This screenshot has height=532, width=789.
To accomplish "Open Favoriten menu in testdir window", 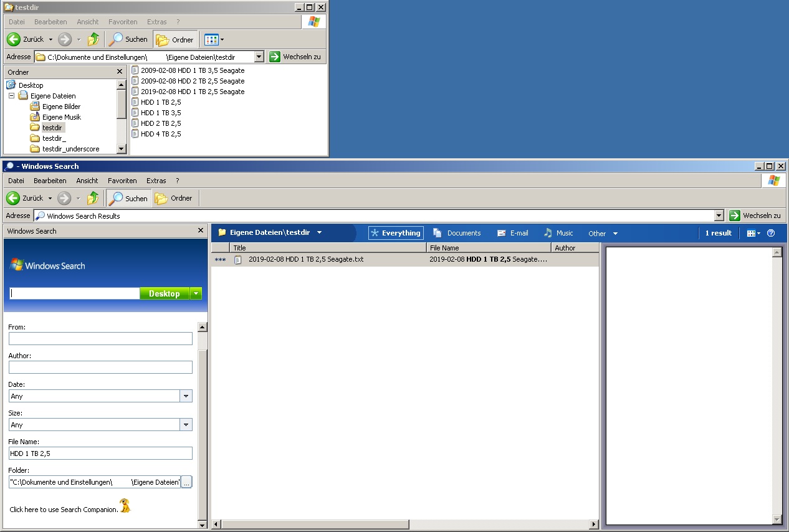I will (123, 22).
